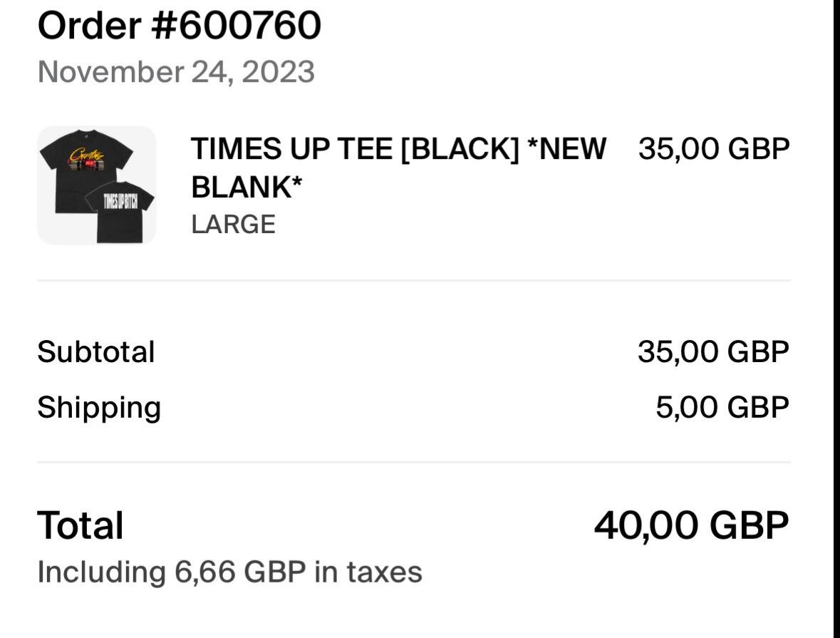Select the LARGE size label

tap(233, 224)
